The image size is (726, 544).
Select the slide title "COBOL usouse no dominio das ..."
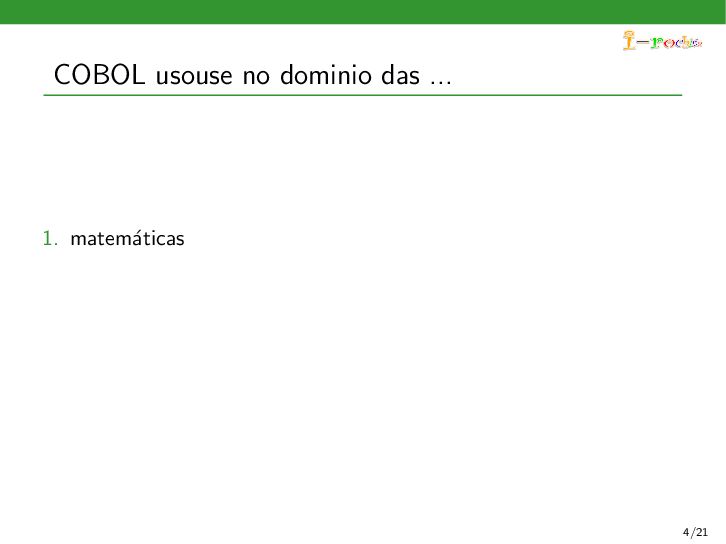pos(252,75)
